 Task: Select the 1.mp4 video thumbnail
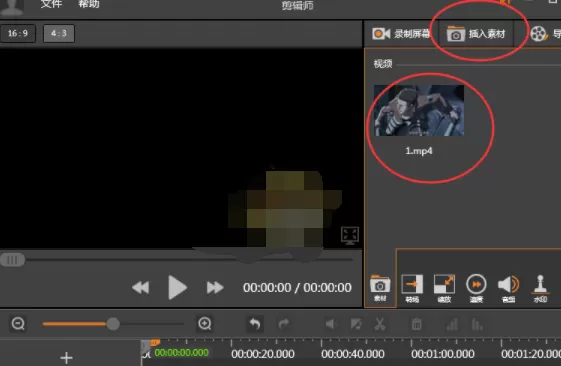tap(419, 110)
